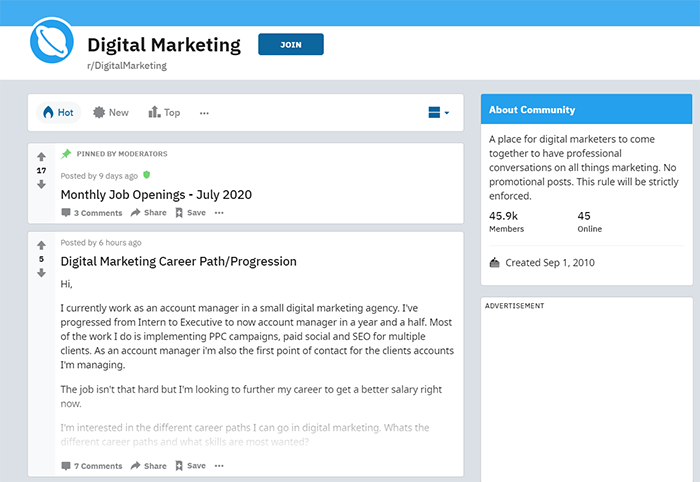Click the green pinned post pin icon
This screenshot has height=482, width=700.
pyautogui.click(x=66, y=154)
